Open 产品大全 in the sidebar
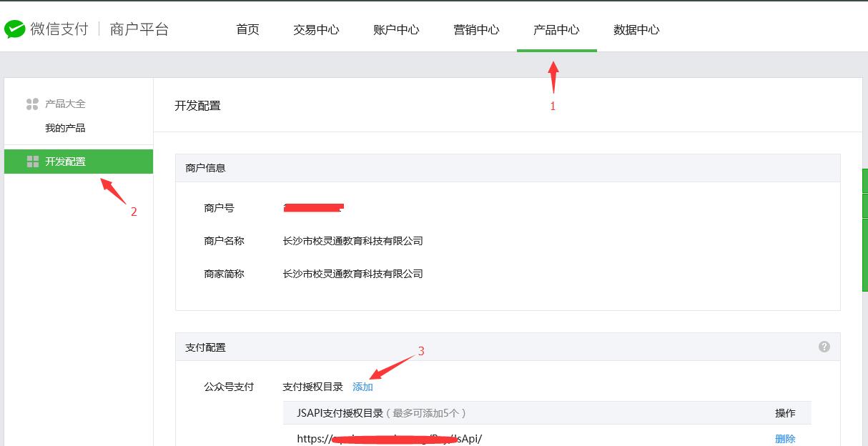This screenshot has height=446, width=868. click(65, 104)
